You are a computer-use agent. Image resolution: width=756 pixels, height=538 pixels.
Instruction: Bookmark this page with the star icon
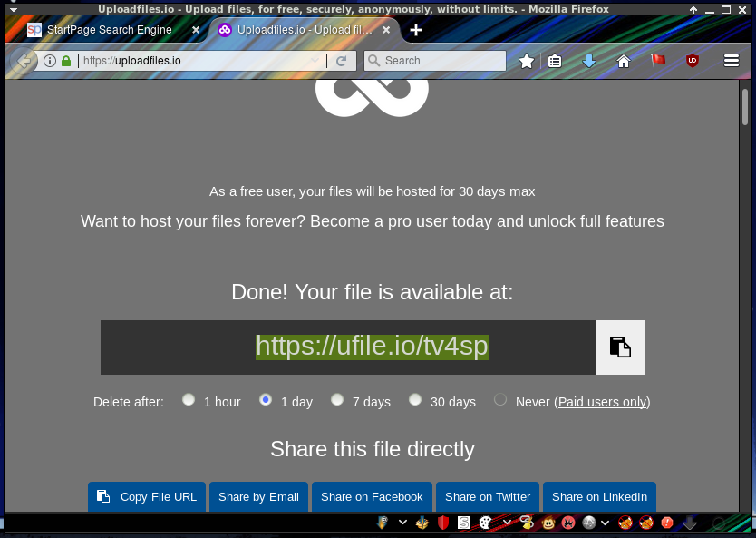point(527,61)
